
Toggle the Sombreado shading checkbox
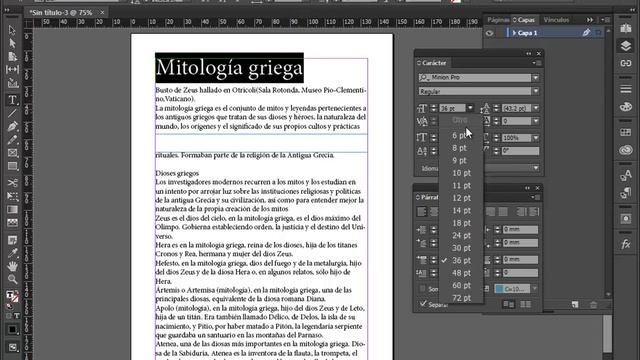point(423,289)
